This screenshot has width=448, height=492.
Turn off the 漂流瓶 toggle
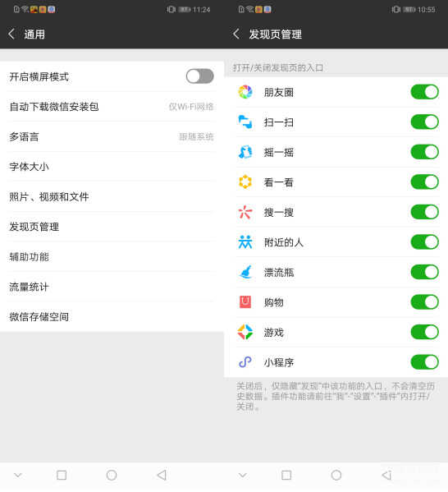coord(424,272)
